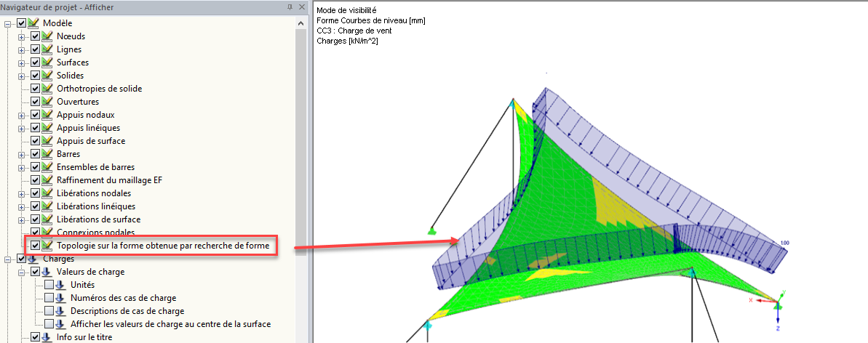
Task: Click 'Forme Courbes de niveau [mm]' text
Action: pyautogui.click(x=371, y=20)
